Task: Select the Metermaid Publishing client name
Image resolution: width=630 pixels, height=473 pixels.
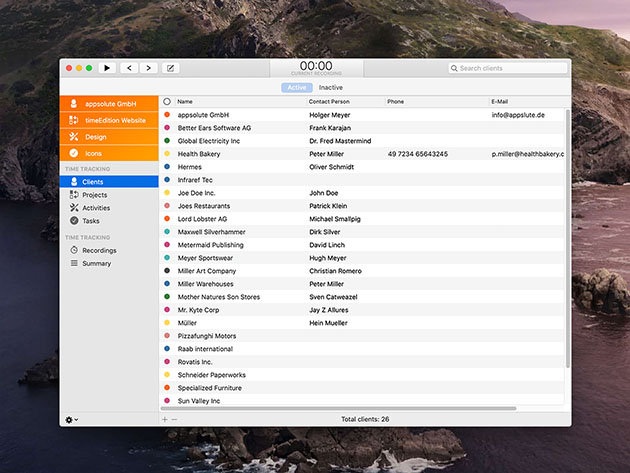Action: [211, 245]
